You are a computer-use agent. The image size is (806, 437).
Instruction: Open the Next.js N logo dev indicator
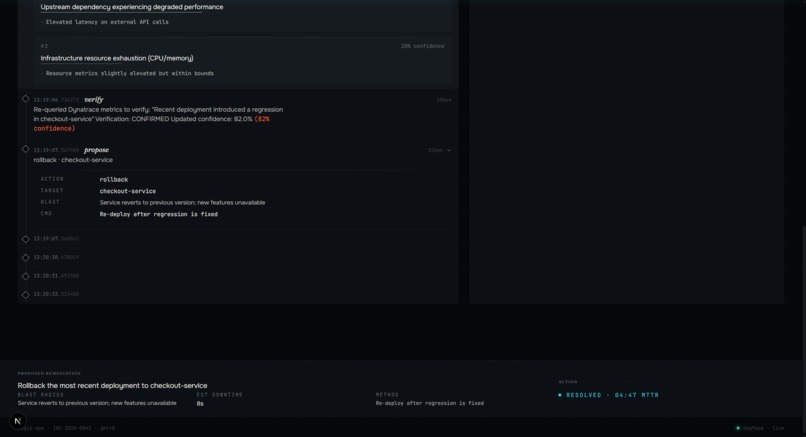[x=17, y=421]
